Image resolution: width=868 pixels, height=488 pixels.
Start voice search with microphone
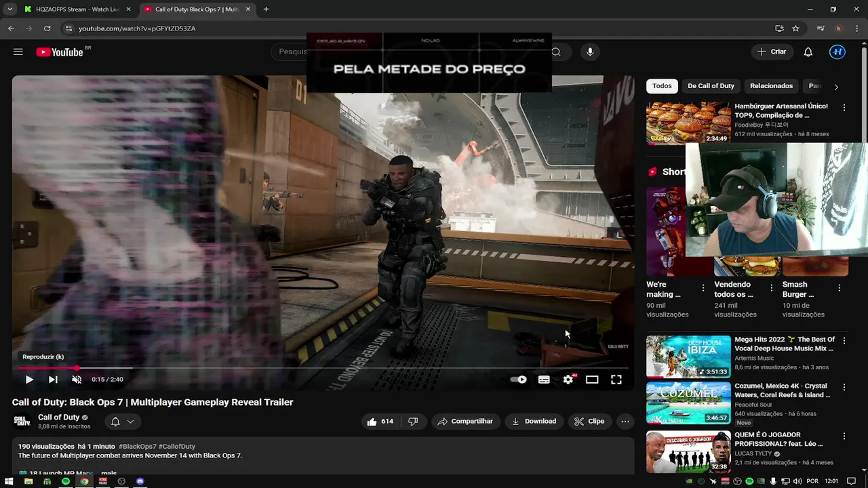click(590, 52)
